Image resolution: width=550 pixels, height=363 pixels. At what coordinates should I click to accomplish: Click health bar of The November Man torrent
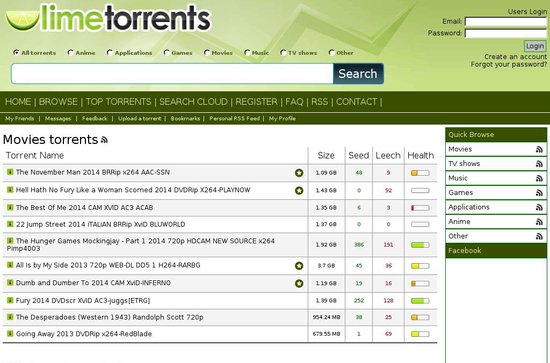click(420, 173)
